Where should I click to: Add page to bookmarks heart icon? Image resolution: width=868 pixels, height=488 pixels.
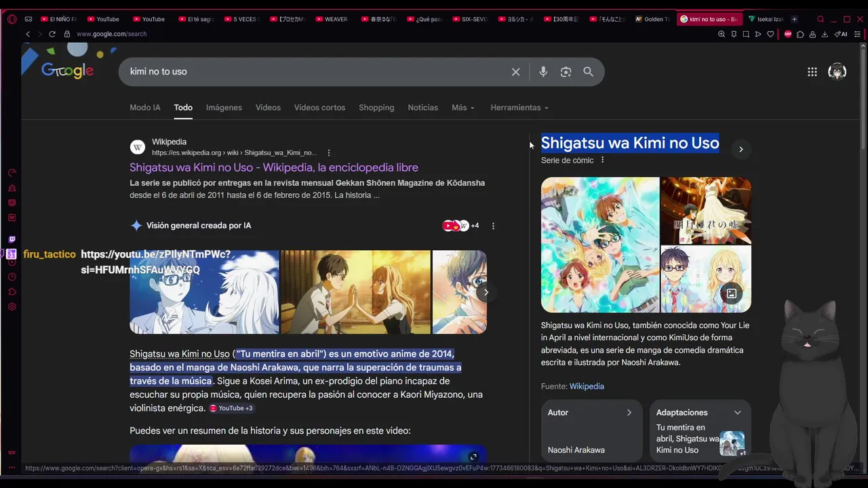point(770,34)
